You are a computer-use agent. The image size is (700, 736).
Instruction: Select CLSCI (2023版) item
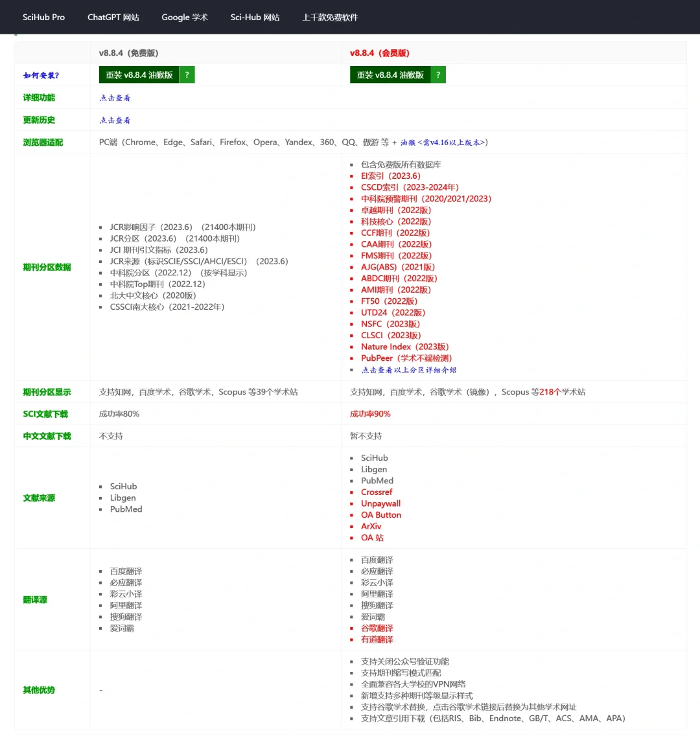click(391, 335)
